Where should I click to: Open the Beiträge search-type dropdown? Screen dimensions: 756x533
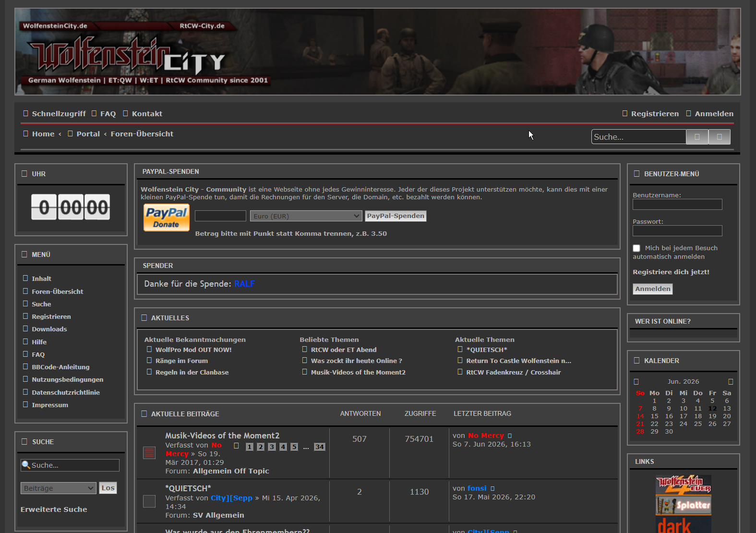click(59, 488)
